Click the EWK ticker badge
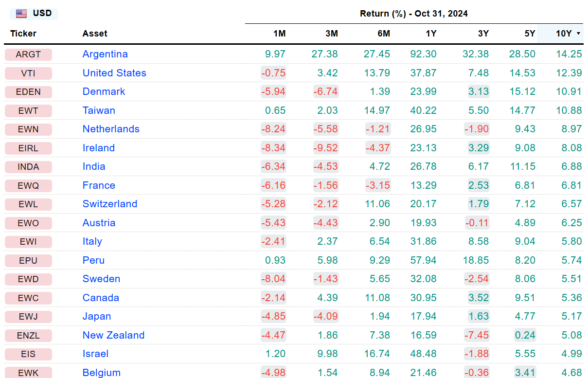This screenshot has height=378, width=588. pos(28,373)
